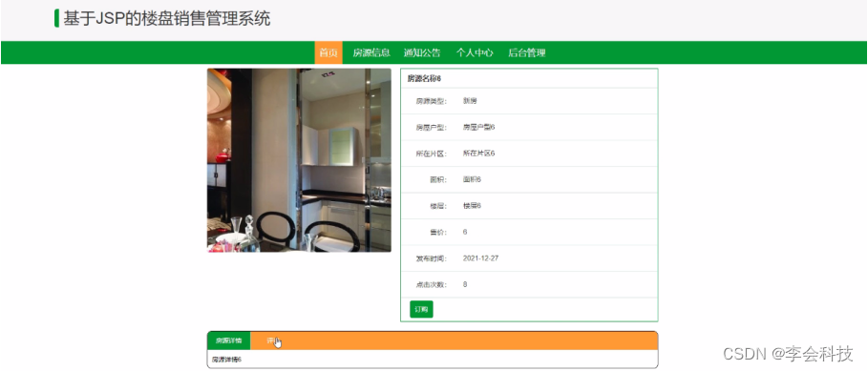Viewport: 868px width, 371px height.
Task: Click the property interior photo
Action: [x=299, y=160]
